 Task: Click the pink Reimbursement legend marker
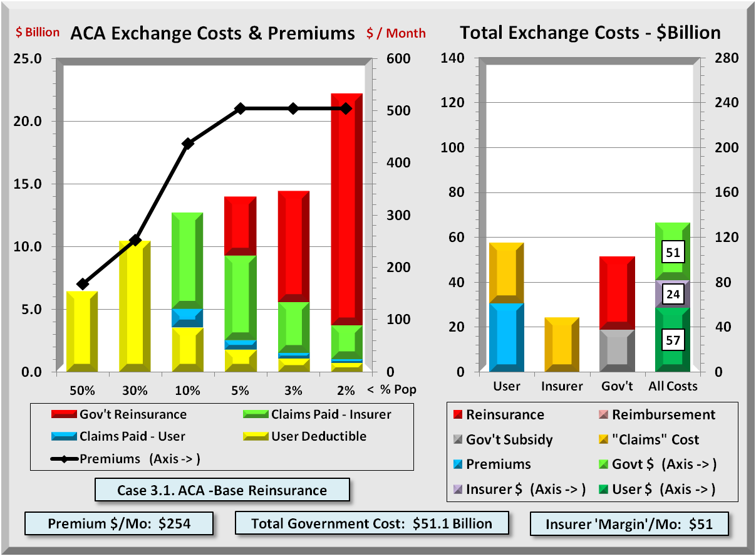coord(601,415)
